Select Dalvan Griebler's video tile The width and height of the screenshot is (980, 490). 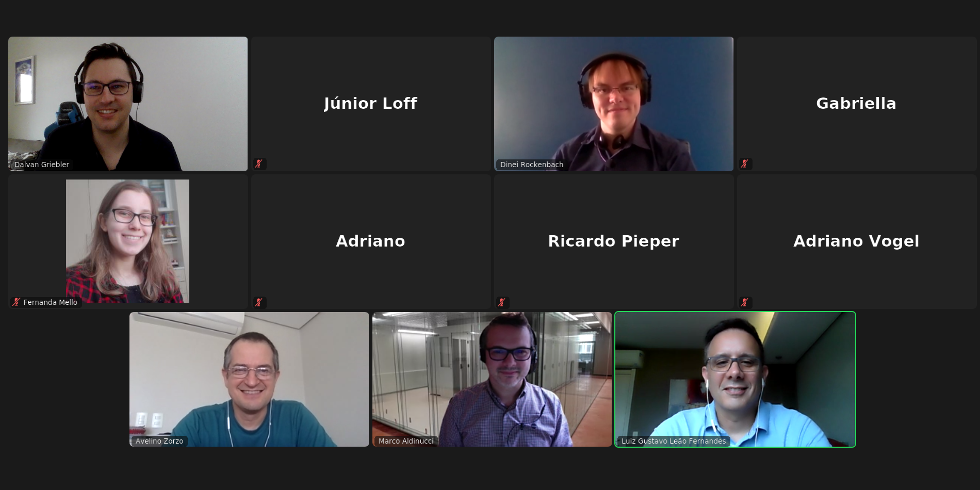pyautogui.click(x=128, y=104)
